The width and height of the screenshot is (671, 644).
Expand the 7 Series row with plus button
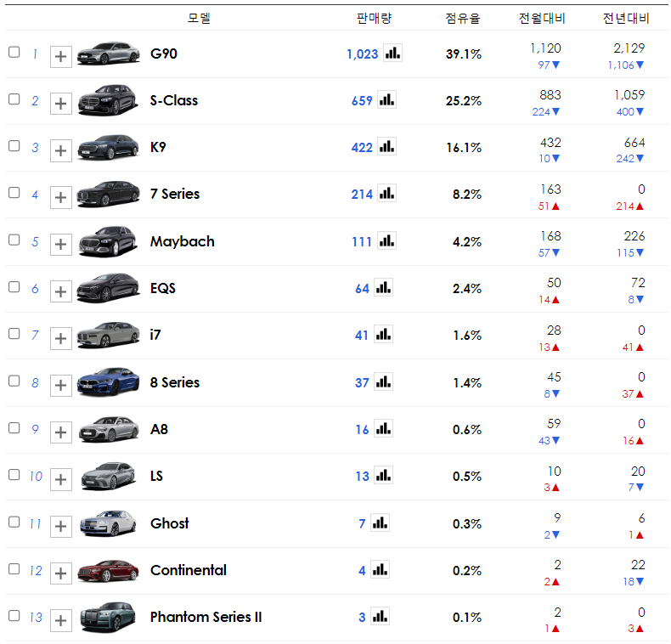click(61, 197)
